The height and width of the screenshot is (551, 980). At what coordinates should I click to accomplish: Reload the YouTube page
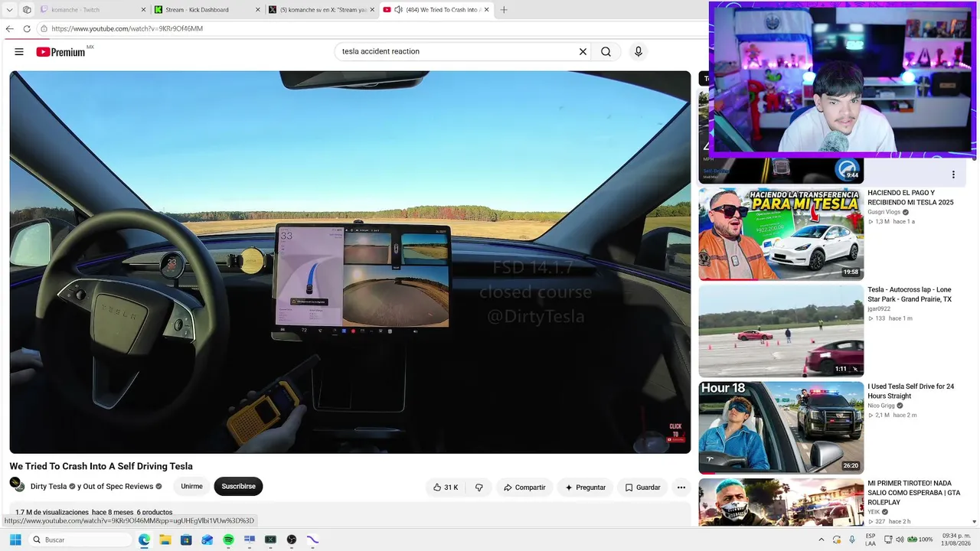27,29
